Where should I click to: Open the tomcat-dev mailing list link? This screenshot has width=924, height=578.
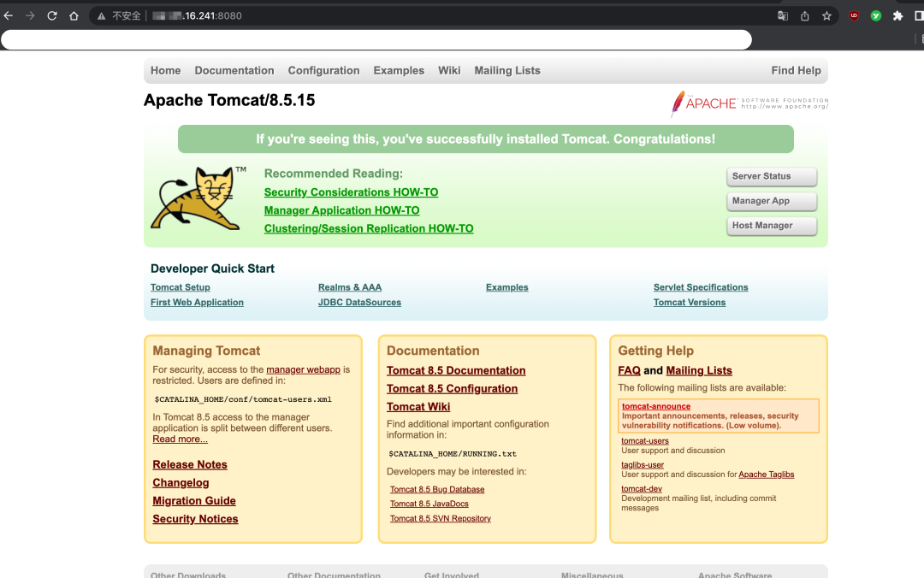641,488
